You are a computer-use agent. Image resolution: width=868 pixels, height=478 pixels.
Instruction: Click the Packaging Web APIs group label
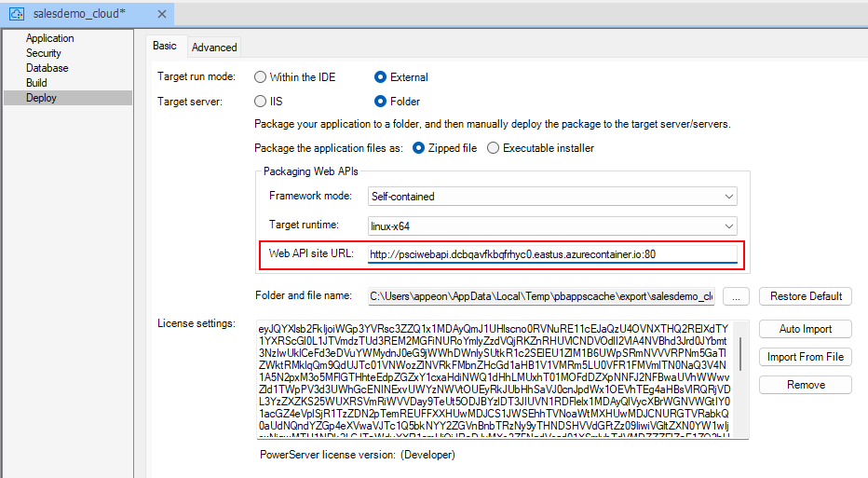click(310, 171)
